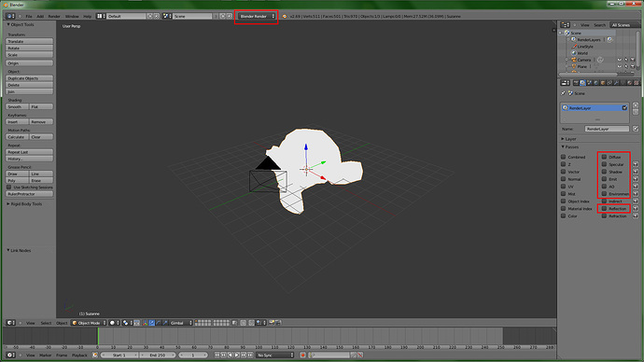
Task: Click the Duplicate Objects button
Action: point(29,78)
